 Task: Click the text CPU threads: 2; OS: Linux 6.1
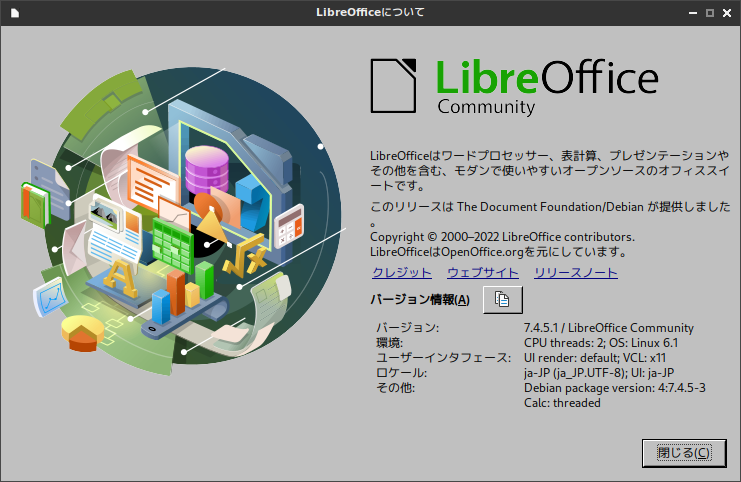[x=601, y=343]
